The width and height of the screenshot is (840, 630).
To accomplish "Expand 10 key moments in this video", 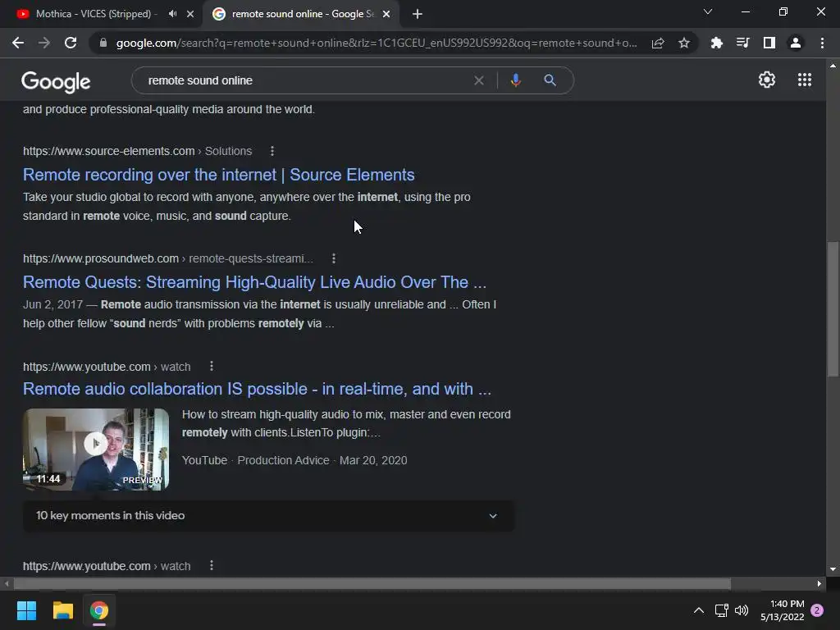I will tap(268, 516).
